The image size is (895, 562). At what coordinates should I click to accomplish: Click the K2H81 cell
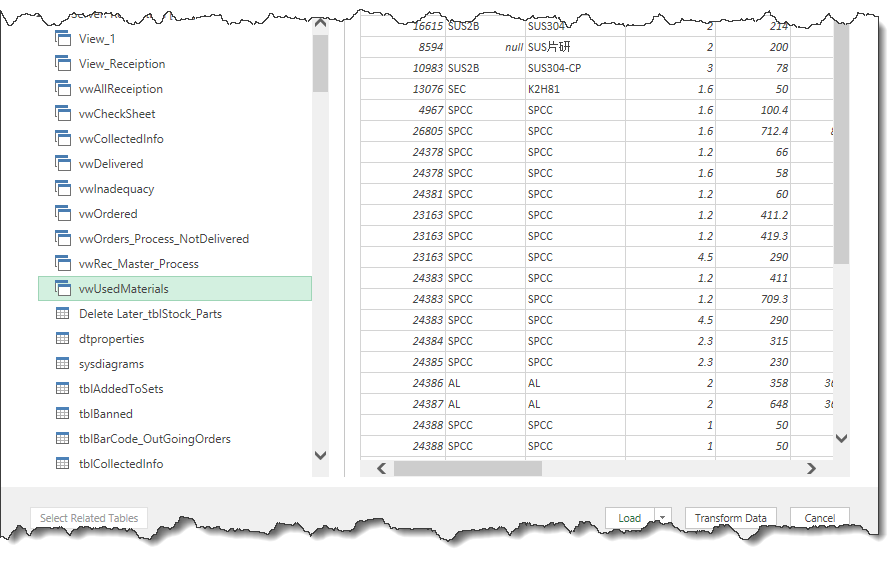[x=575, y=89]
